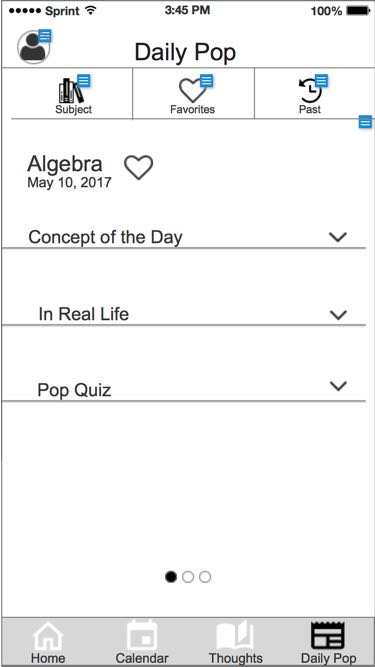The height and width of the screenshot is (667, 375).
Task: Open the Past history clock icon
Action: coord(310,91)
